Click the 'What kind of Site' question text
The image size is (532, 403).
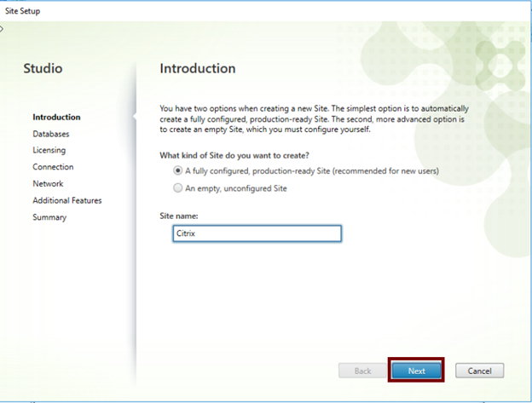[234, 156]
